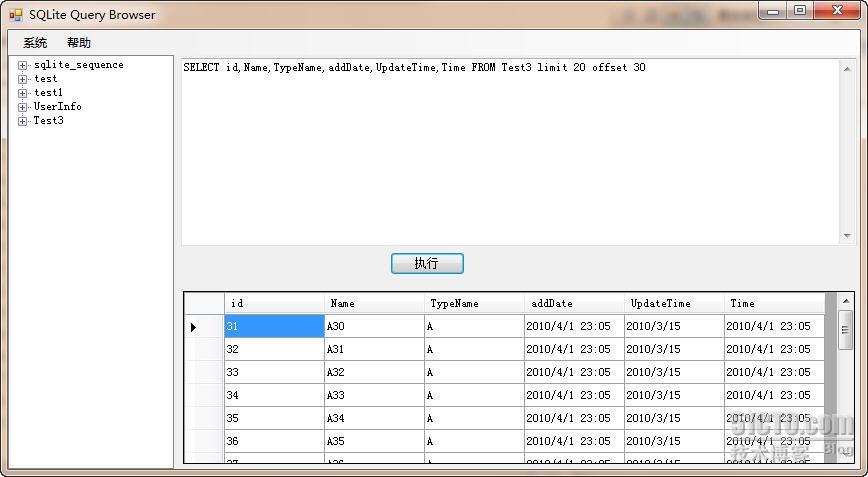
Task: Click the 执行 execute button
Action: point(427,263)
